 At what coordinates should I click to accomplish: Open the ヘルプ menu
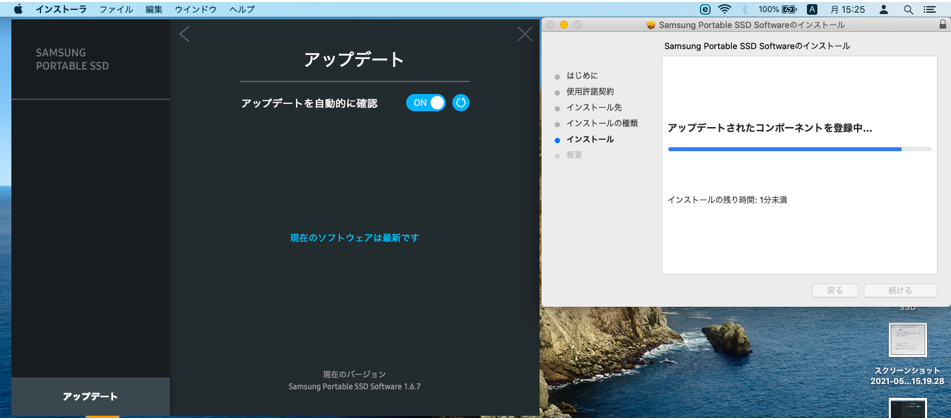point(242,9)
